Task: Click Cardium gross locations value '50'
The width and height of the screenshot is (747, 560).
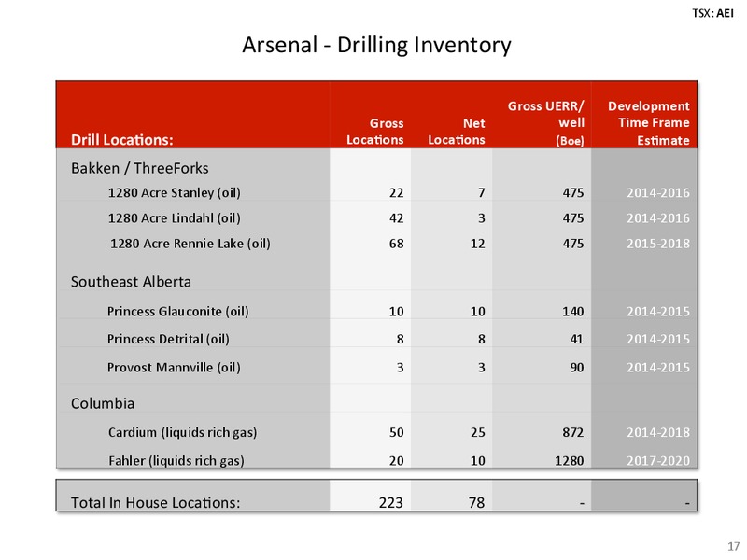Action: point(396,432)
